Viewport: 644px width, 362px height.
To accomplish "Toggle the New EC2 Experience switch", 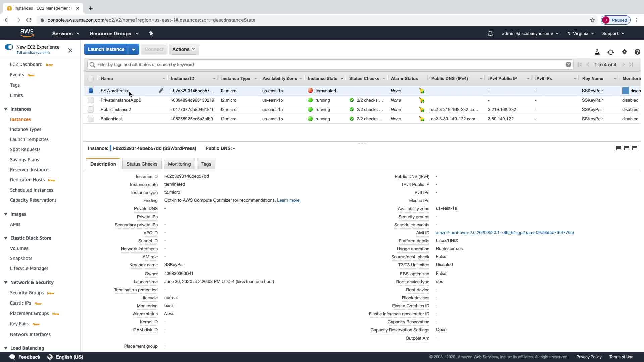I will [x=9, y=47].
